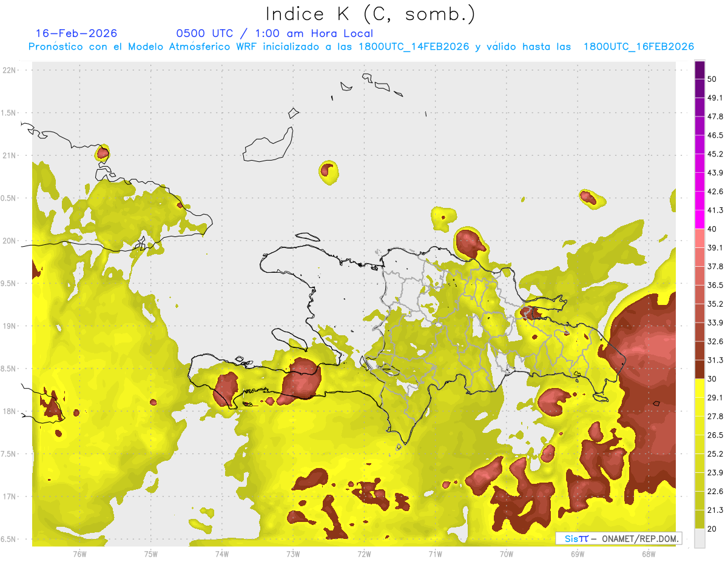Pick the dark brown swatch between 30 and 31.3
The image size is (728, 562).
699,370
